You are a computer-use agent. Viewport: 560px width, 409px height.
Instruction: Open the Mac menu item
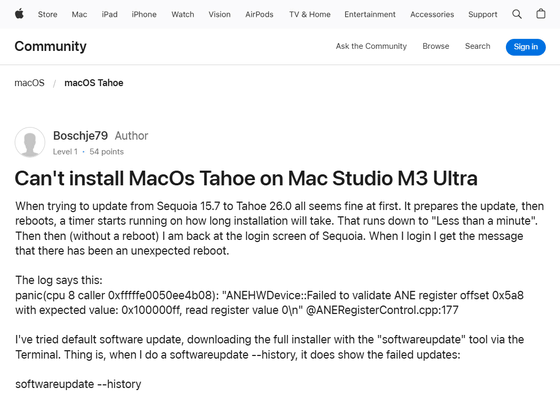79,15
